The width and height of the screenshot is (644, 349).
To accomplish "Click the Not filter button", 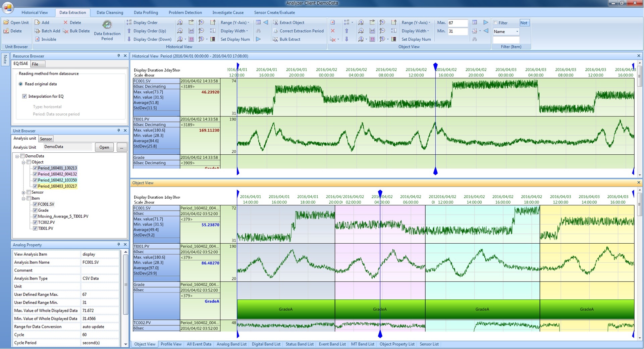I will (524, 23).
